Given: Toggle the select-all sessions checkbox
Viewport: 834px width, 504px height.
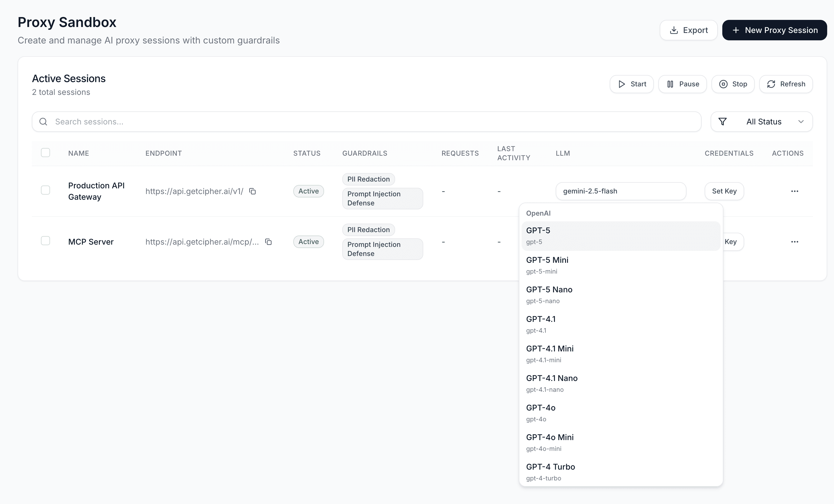Looking at the screenshot, I should coord(46,153).
